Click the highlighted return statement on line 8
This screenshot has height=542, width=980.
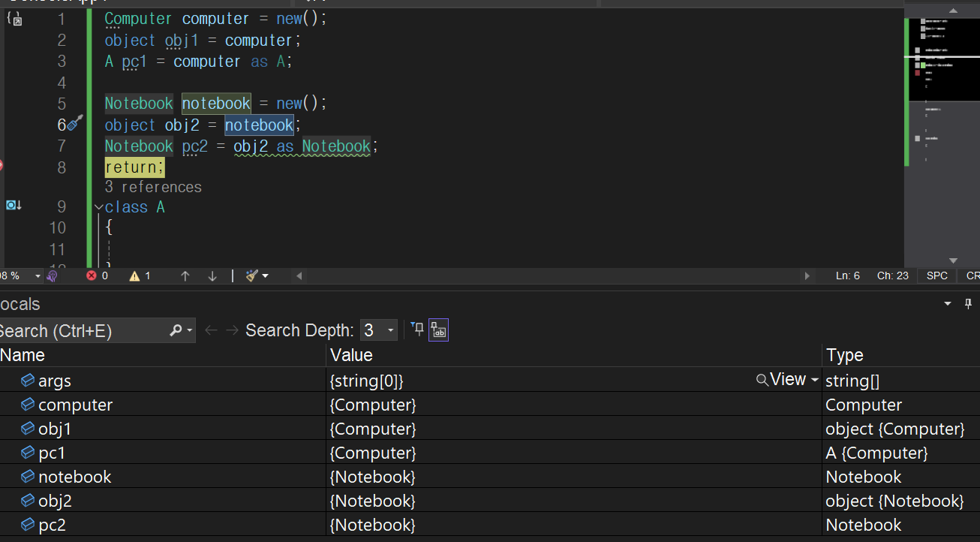pyautogui.click(x=134, y=167)
